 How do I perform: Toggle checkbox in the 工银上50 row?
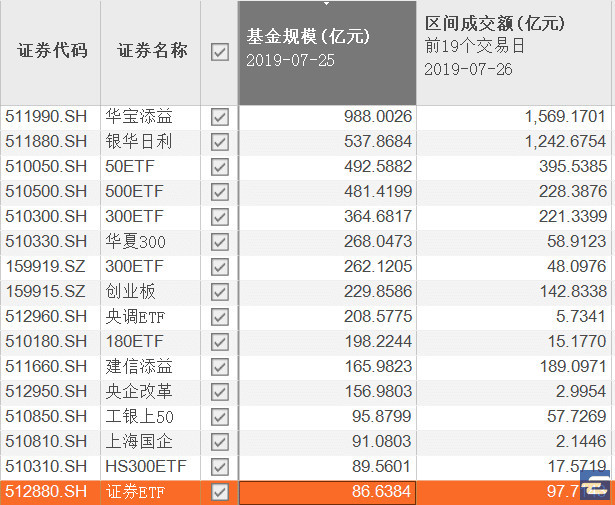coord(220,417)
